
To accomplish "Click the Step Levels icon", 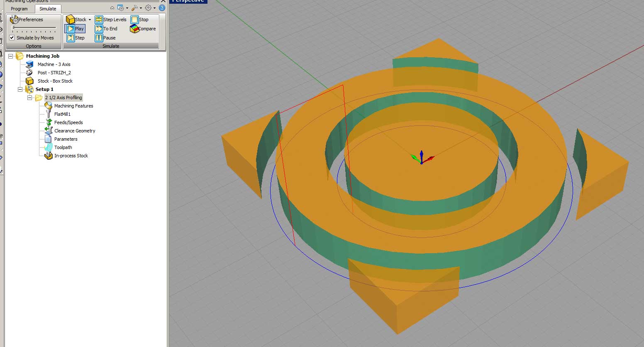I will pos(99,20).
